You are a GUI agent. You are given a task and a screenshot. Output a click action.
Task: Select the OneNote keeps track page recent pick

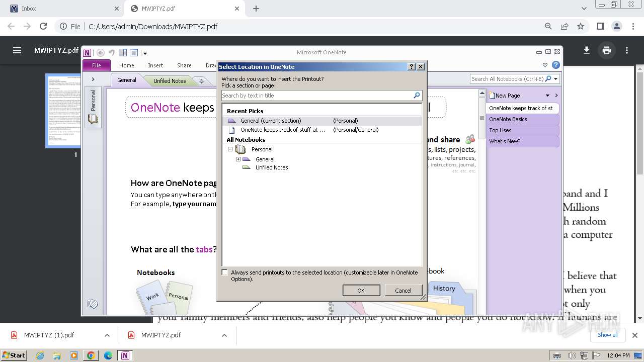(x=322, y=130)
